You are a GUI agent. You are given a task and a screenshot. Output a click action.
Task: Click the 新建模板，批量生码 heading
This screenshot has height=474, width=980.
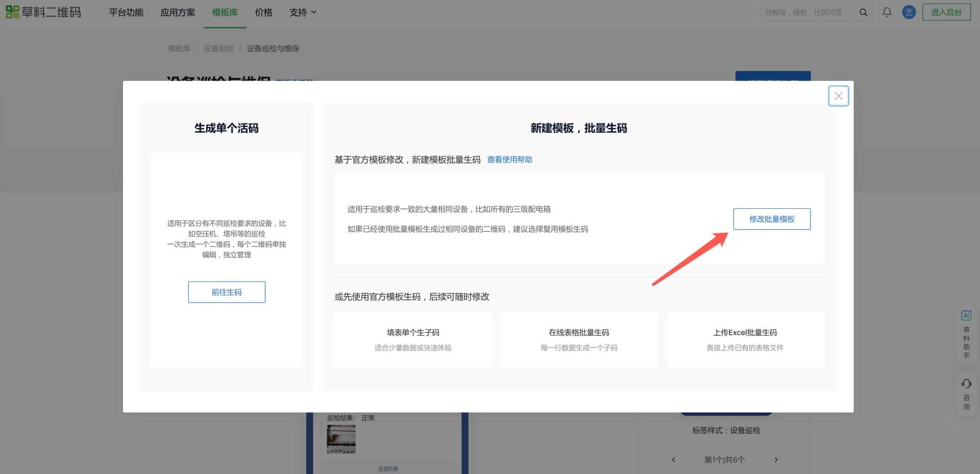pos(579,128)
